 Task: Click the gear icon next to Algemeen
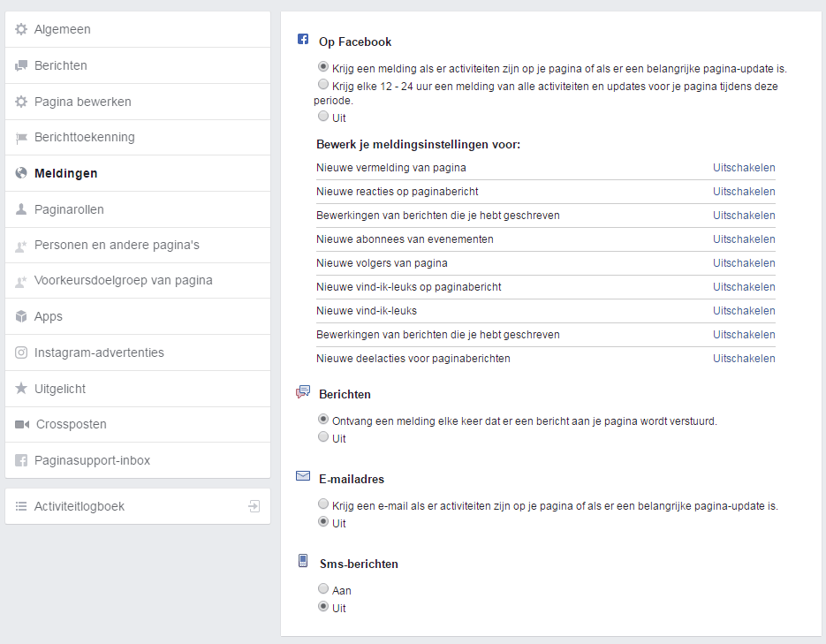pyautogui.click(x=20, y=29)
